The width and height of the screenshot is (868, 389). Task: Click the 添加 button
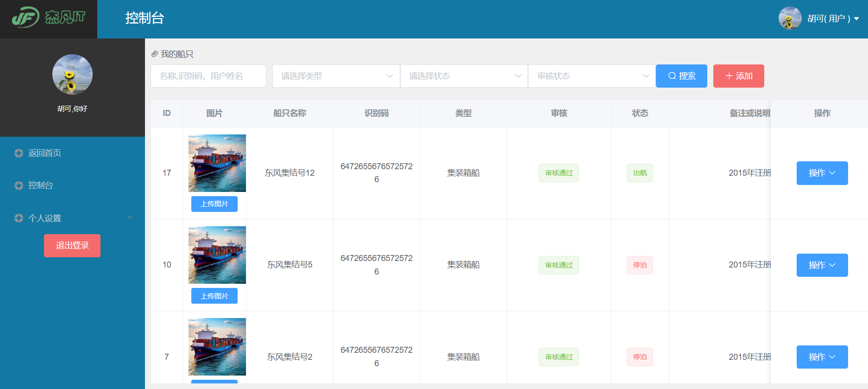coord(739,76)
